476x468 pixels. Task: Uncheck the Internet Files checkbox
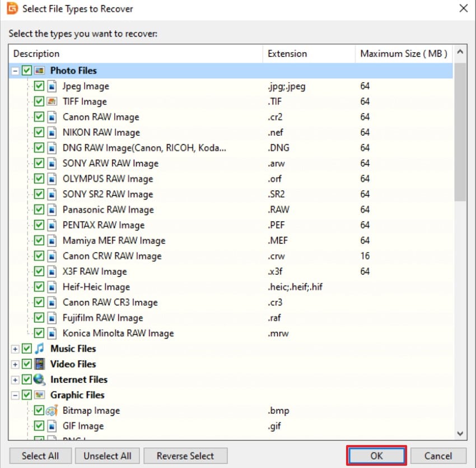click(x=27, y=379)
